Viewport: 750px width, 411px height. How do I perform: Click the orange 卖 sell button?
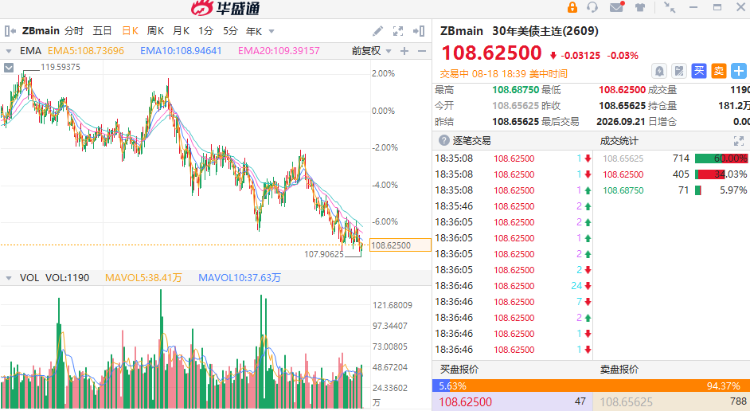718,71
